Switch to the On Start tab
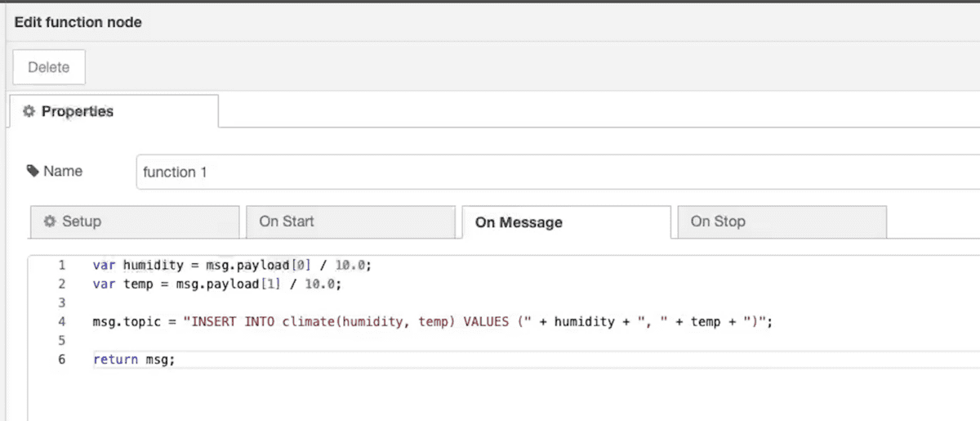This screenshot has width=980, height=421. click(350, 222)
